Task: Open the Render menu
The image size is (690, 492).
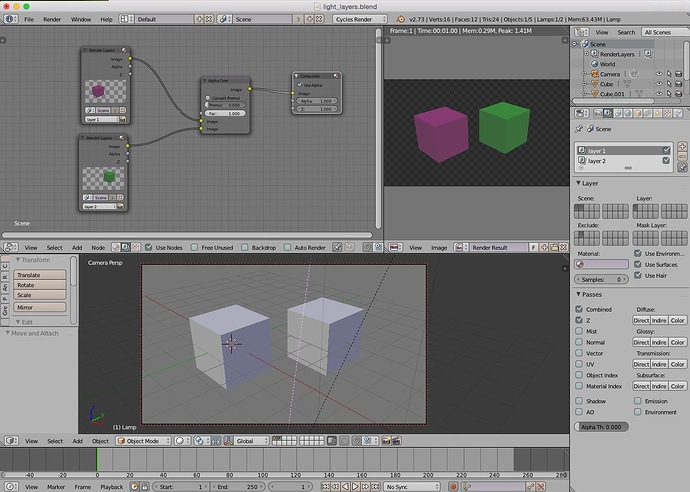Action: pos(52,19)
